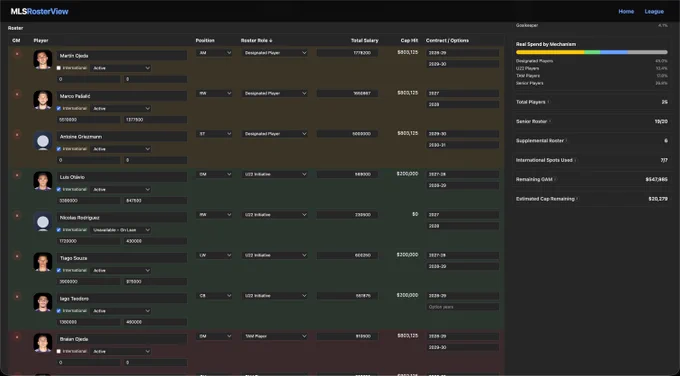
Task: Click the Total Salary column header
Action: click(364, 40)
